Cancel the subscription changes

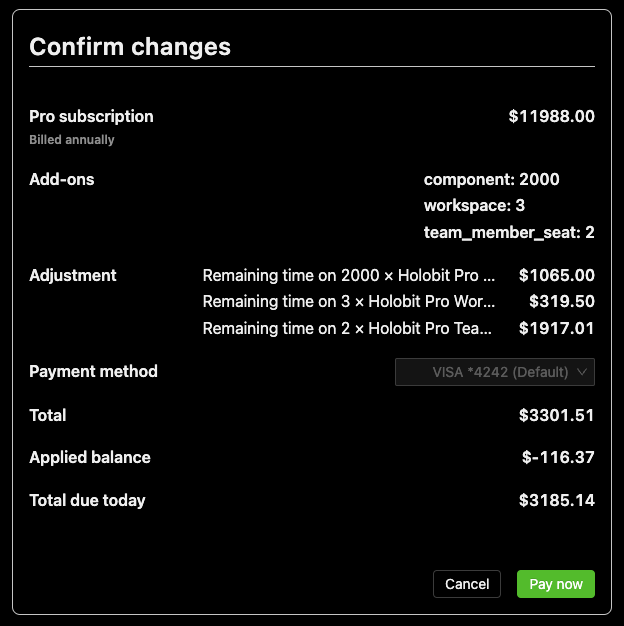(x=467, y=584)
